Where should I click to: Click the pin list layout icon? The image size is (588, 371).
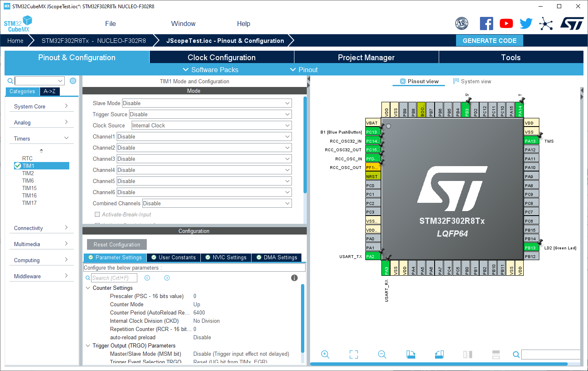tap(496, 355)
